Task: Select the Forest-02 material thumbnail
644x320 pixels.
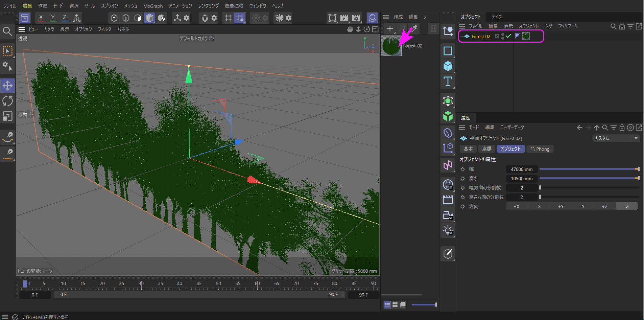Action: (391, 46)
